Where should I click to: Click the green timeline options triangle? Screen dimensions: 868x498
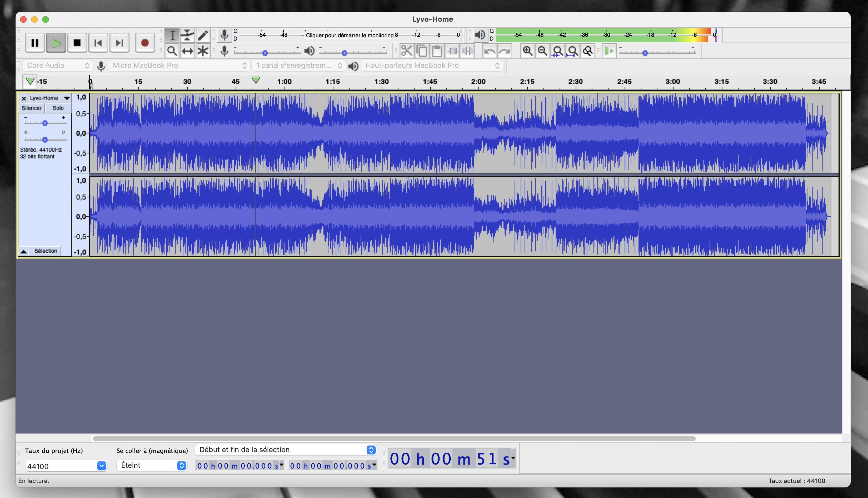click(30, 81)
